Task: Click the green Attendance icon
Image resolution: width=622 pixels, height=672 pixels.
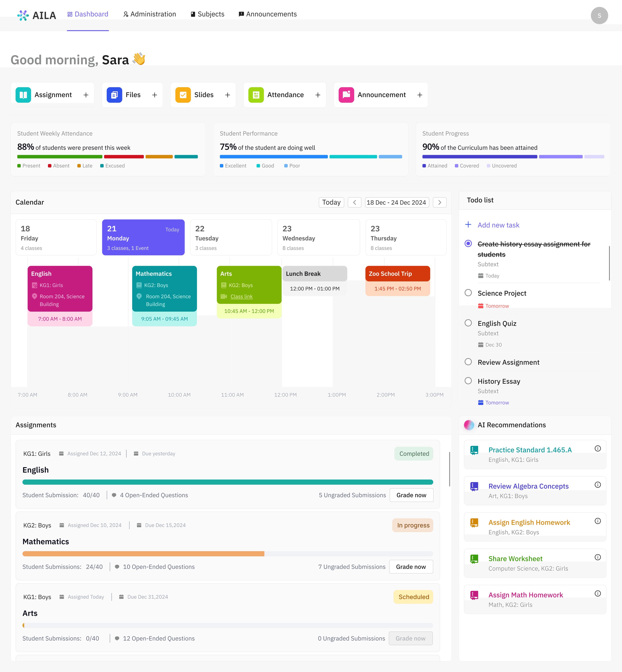Action: 256,95
